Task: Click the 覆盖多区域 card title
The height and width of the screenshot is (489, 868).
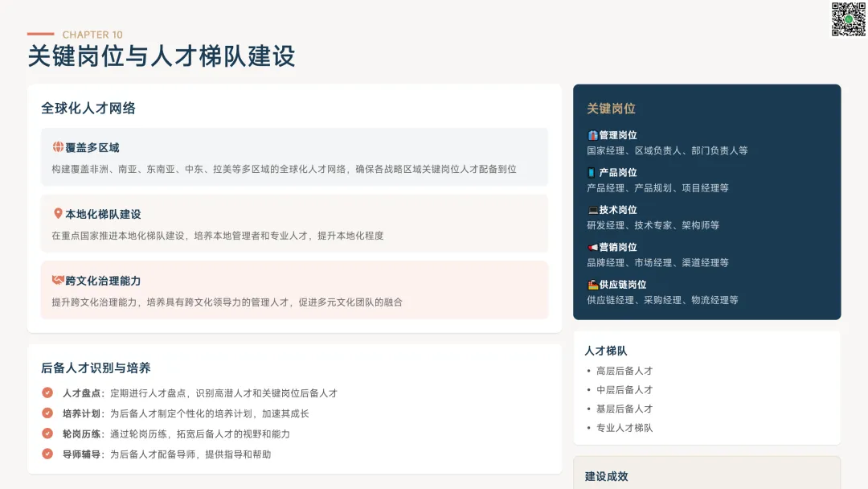Action: coord(92,148)
